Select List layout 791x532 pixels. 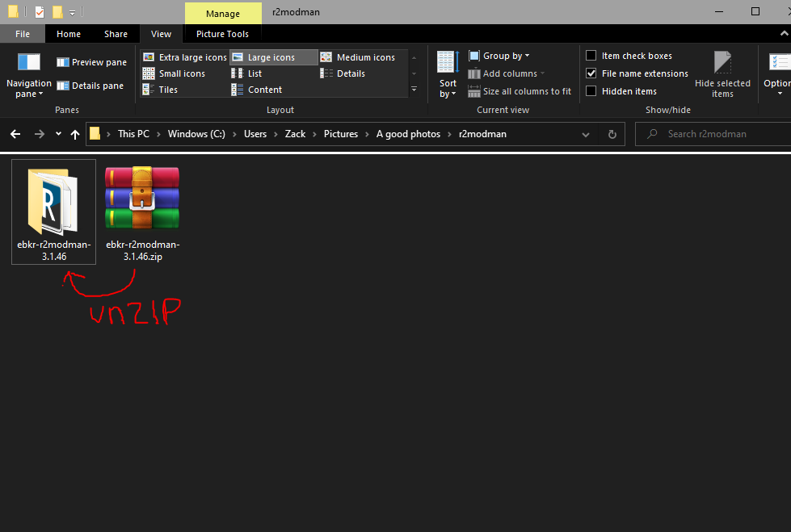click(246, 73)
